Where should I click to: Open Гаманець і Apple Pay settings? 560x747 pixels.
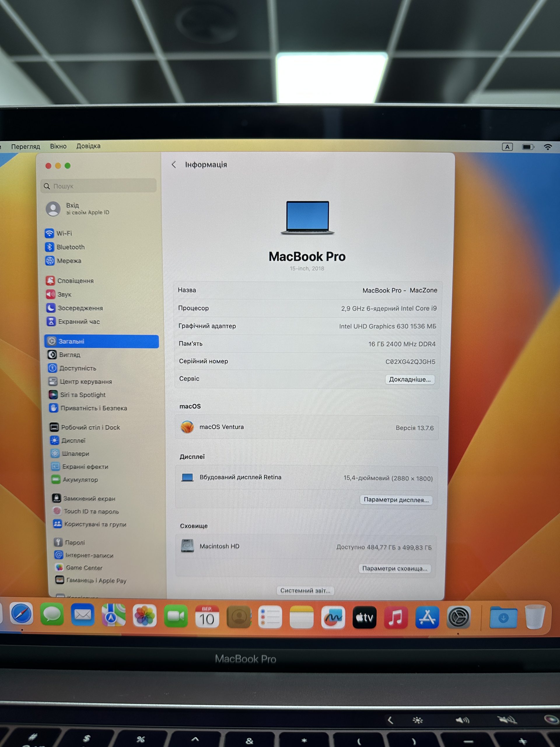pos(91,580)
